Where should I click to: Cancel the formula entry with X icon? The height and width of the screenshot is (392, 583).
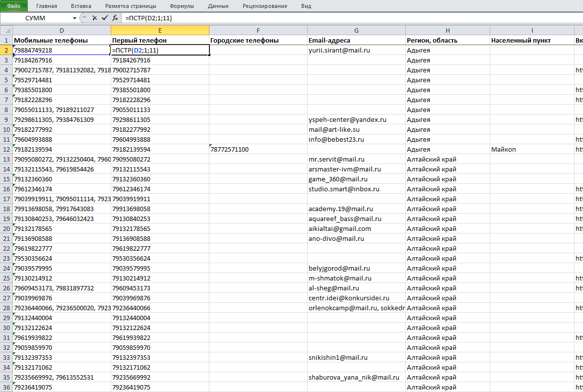pos(94,18)
